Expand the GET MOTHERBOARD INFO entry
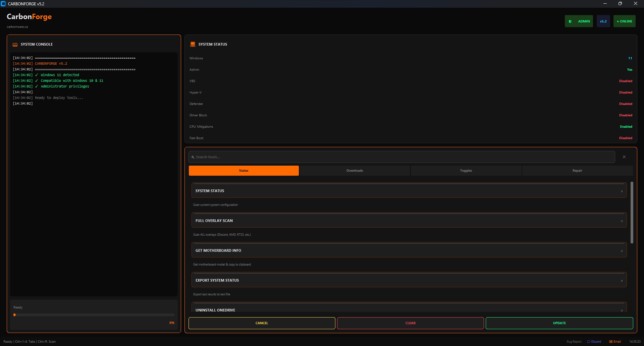This screenshot has height=346, width=644. click(409, 250)
